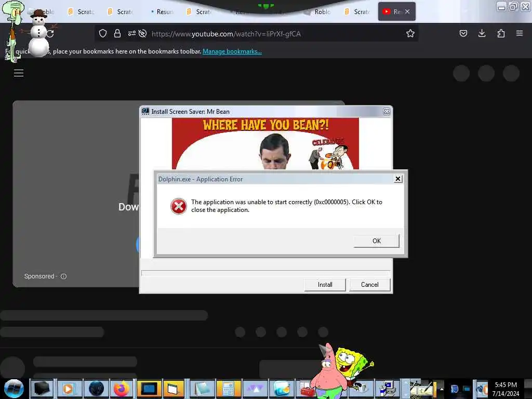Image resolution: width=532 pixels, height=399 pixels.
Task: Open the Pocket save icon in Firefox toolbar
Action: click(463, 33)
